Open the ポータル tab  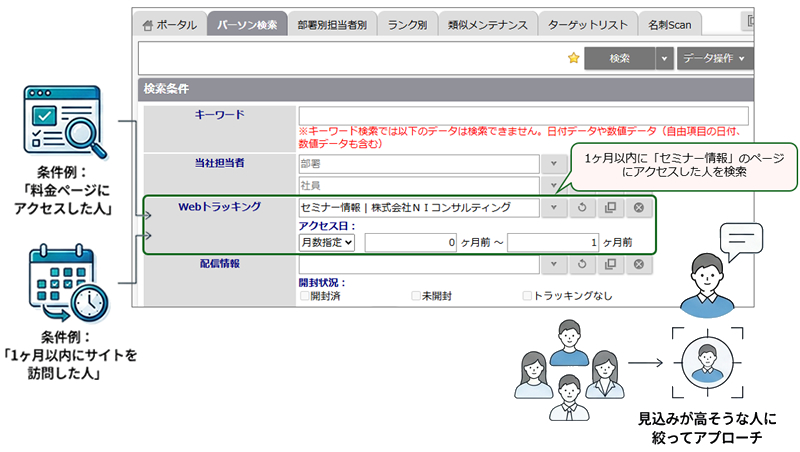pyautogui.click(x=169, y=24)
